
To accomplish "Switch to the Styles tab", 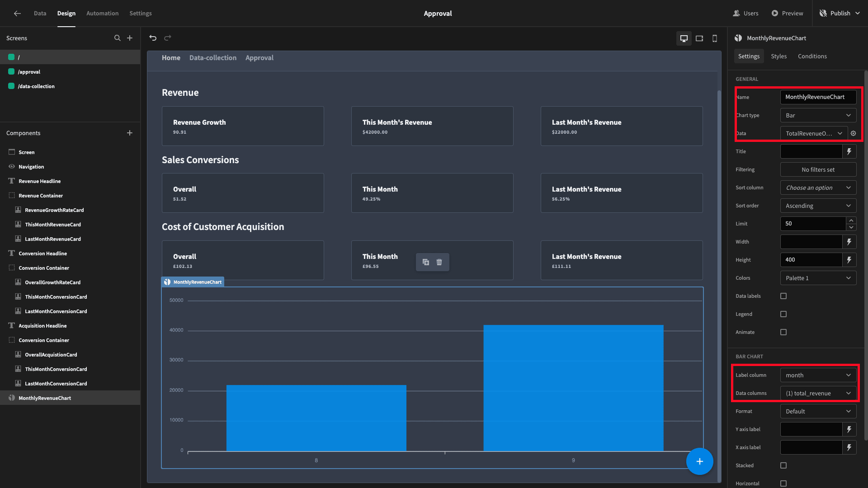I will tap(778, 56).
